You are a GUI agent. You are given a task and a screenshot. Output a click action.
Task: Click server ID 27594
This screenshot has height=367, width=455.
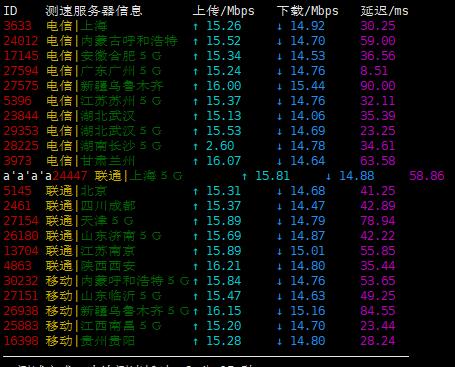(x=21, y=71)
